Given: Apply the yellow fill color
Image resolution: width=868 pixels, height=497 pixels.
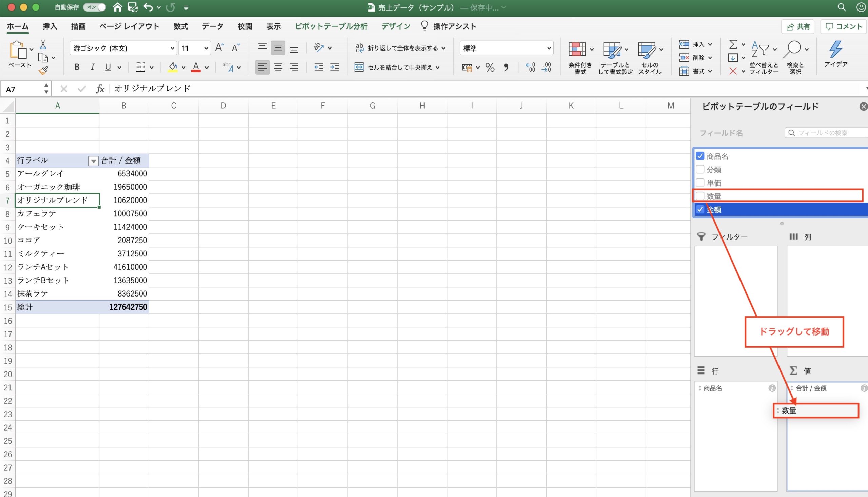Looking at the screenshot, I should click(173, 67).
